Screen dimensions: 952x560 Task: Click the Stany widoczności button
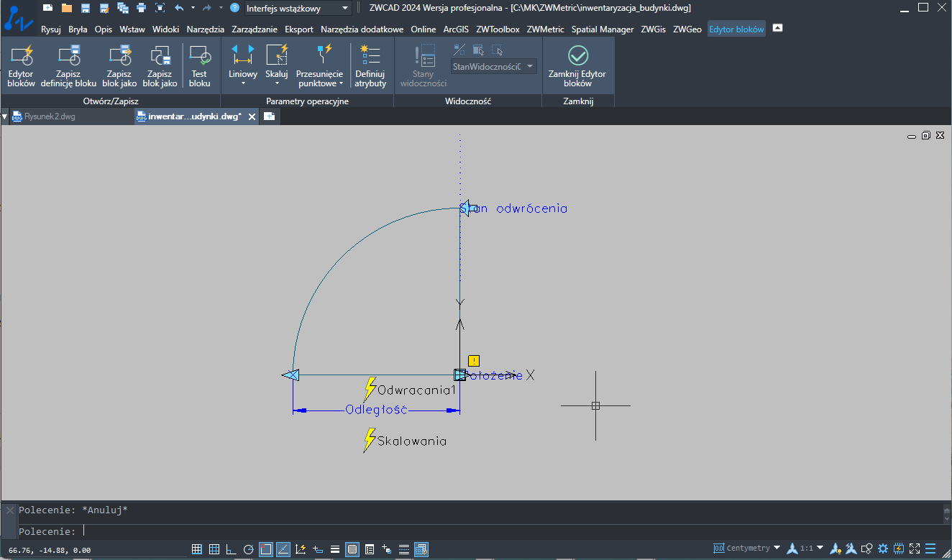tap(424, 66)
